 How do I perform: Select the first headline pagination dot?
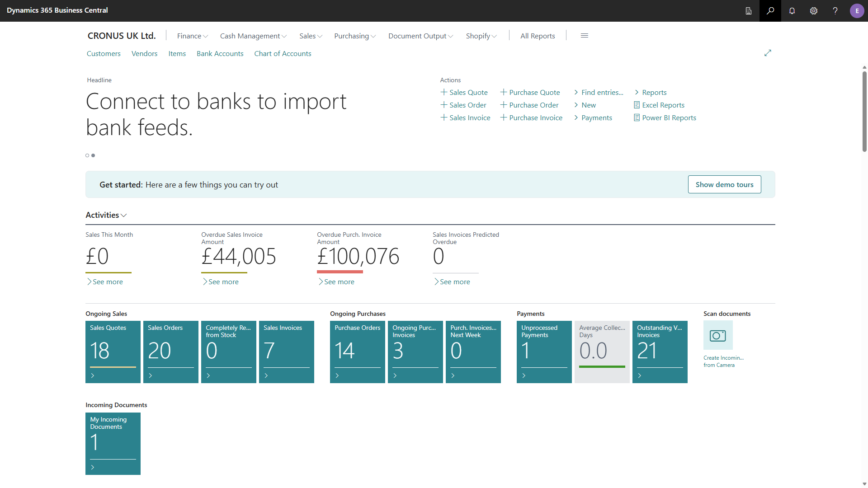pyautogui.click(x=87, y=155)
